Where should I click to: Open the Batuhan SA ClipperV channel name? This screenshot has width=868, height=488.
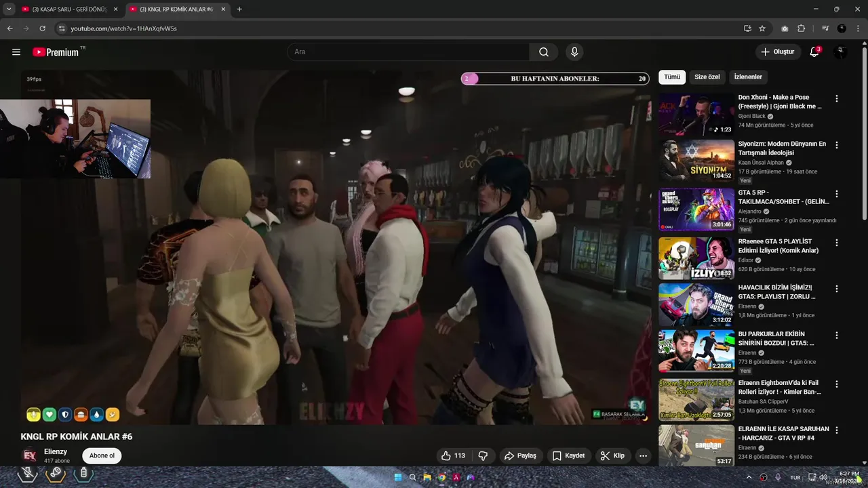pos(763,401)
